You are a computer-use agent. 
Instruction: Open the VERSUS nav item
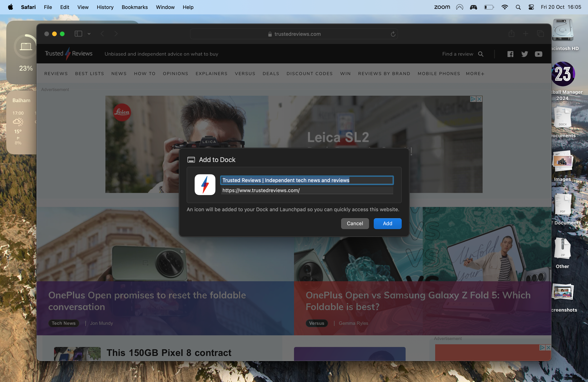(245, 74)
